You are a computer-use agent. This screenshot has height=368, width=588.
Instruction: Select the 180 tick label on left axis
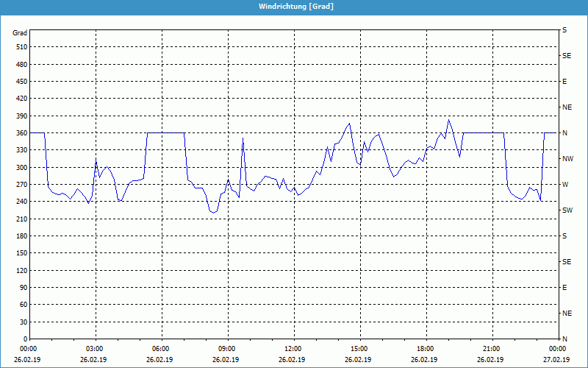[20, 236]
